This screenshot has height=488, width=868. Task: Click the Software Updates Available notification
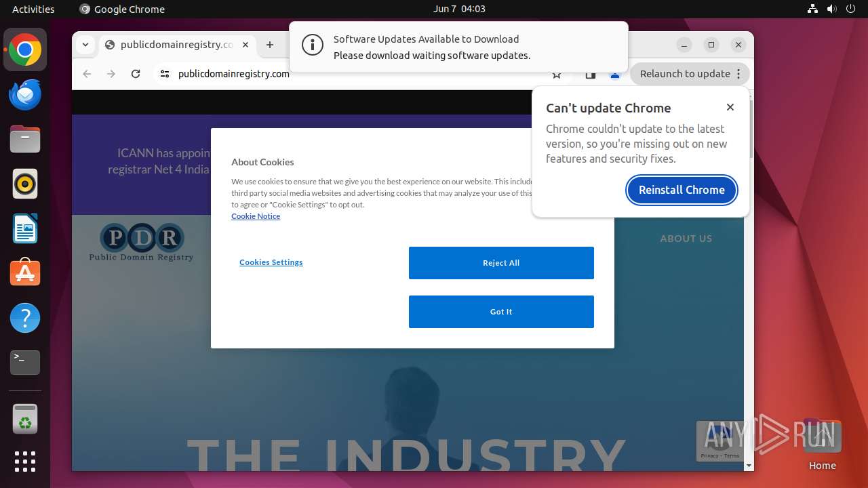pyautogui.click(x=458, y=47)
